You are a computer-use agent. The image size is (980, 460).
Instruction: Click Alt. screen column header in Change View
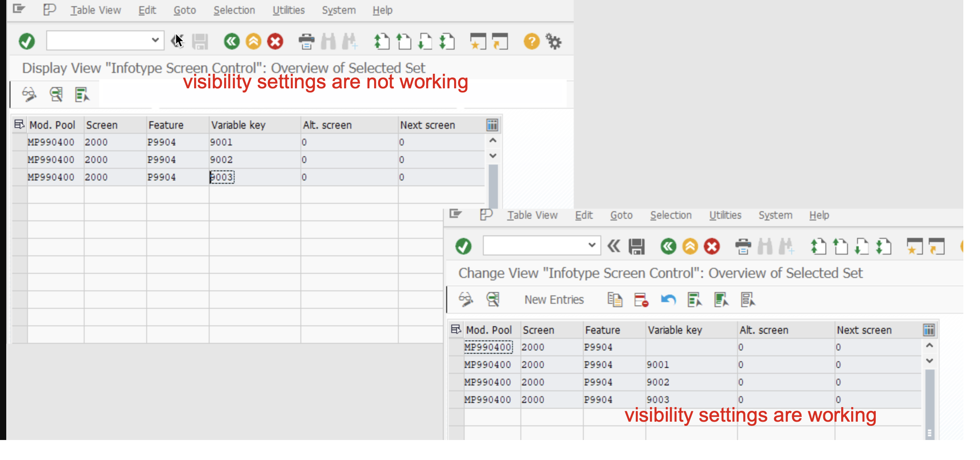click(x=786, y=330)
